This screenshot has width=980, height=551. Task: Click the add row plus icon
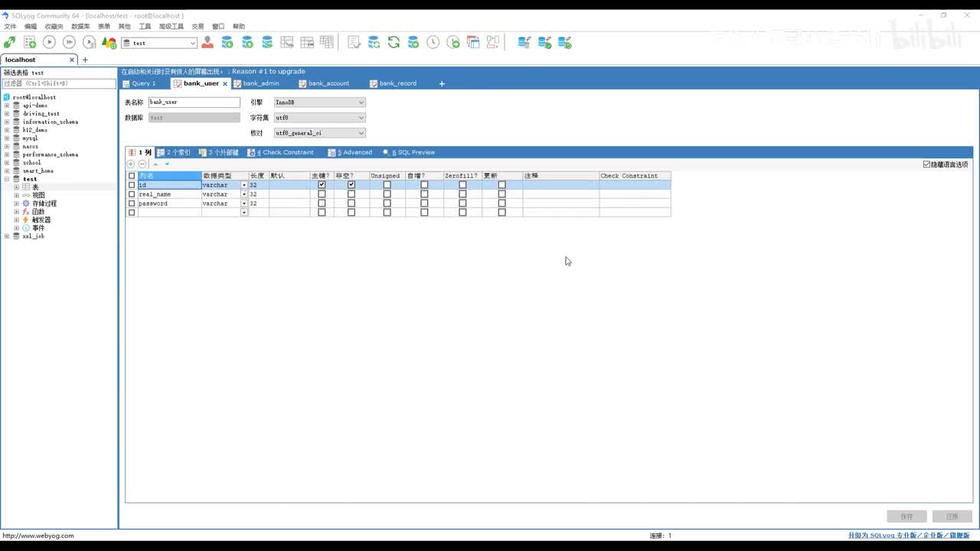point(131,164)
